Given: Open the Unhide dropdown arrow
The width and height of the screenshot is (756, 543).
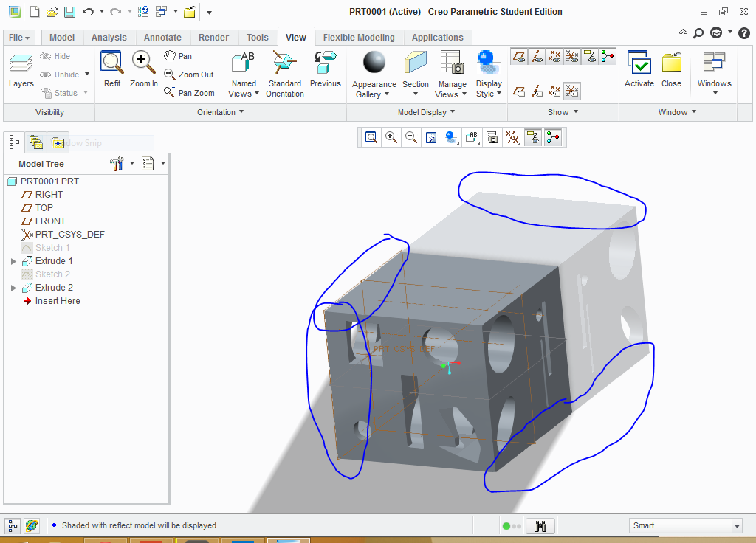Looking at the screenshot, I should (87, 75).
